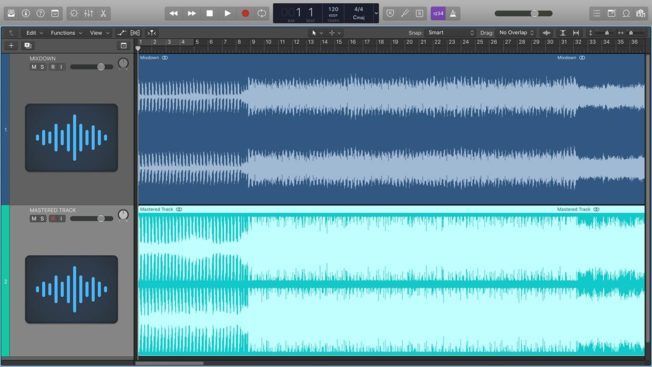Mute the MIXDOWN track
This screenshot has width=652, height=367.
click(x=34, y=67)
